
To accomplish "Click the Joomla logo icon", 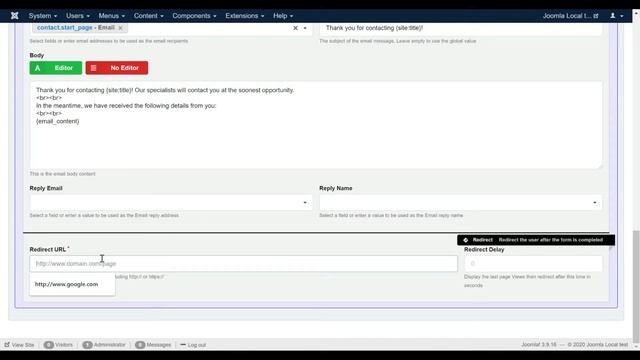I will (15, 16).
